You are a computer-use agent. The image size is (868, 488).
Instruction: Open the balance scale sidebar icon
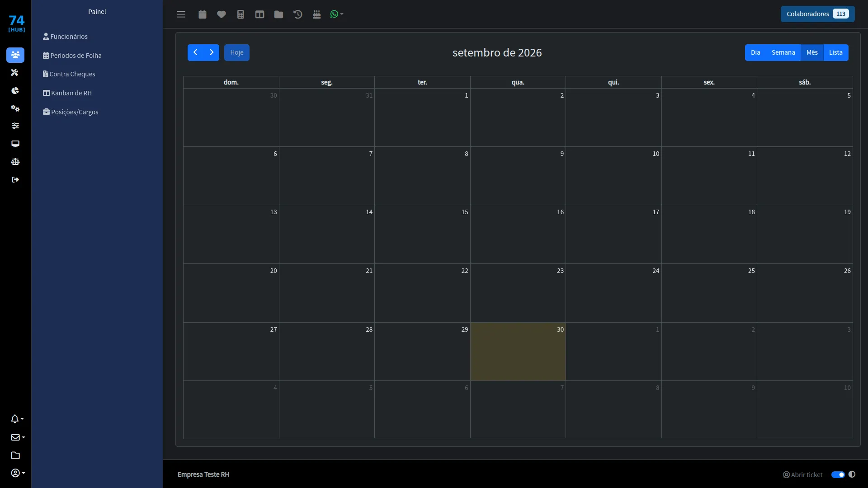tap(15, 161)
